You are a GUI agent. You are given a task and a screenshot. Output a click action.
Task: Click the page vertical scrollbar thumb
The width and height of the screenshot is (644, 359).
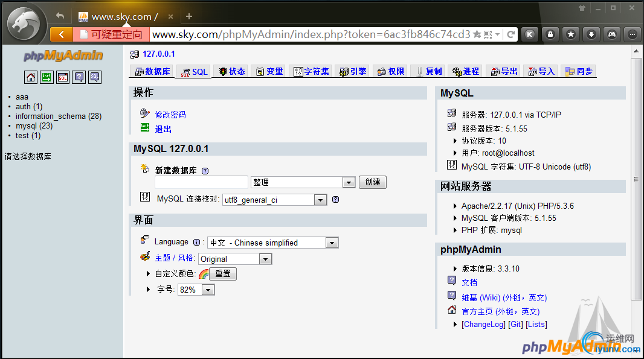click(x=636, y=179)
